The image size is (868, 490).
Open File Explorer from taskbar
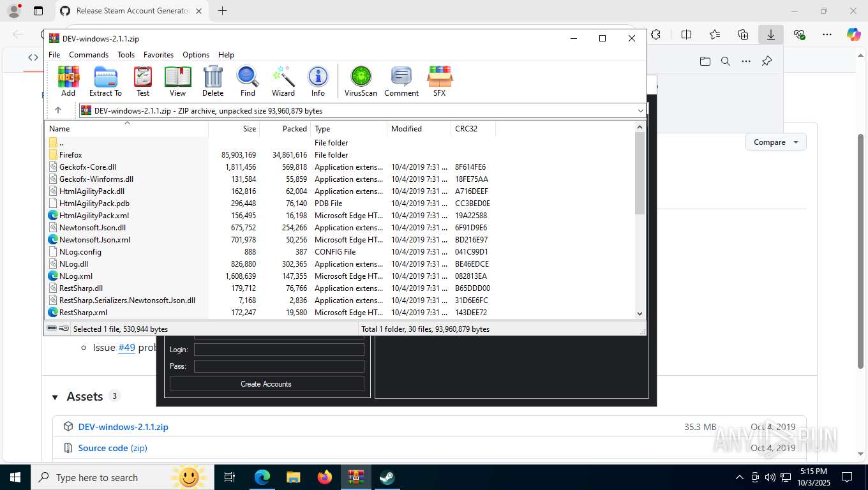pos(293,477)
